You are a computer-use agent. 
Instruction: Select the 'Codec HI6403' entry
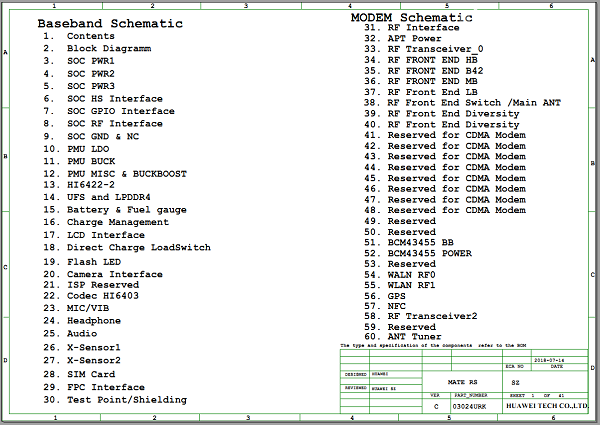[106, 296]
